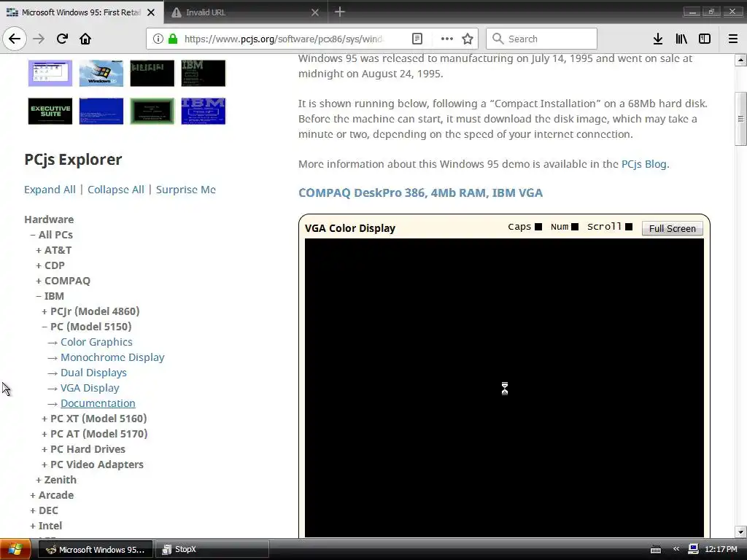Click the Expand All link

click(x=50, y=190)
